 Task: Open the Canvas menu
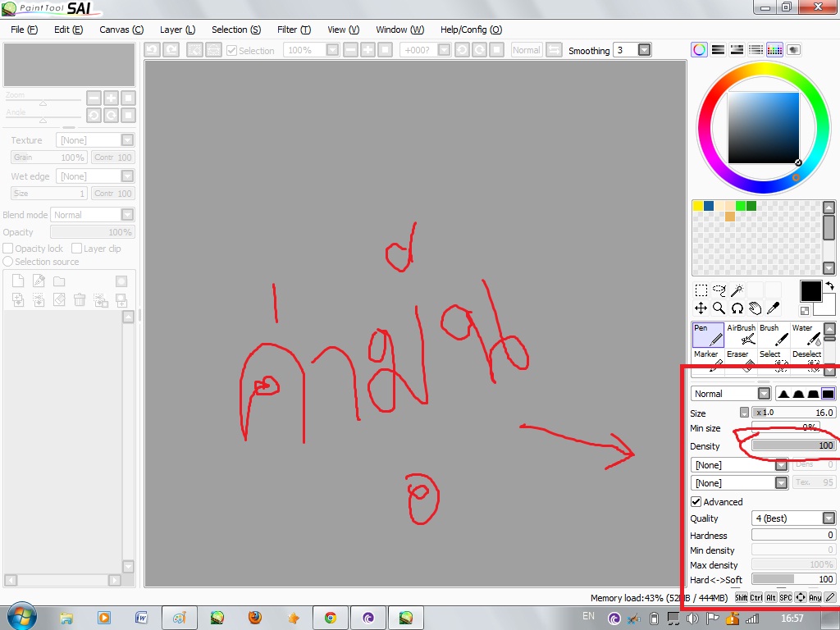[121, 30]
